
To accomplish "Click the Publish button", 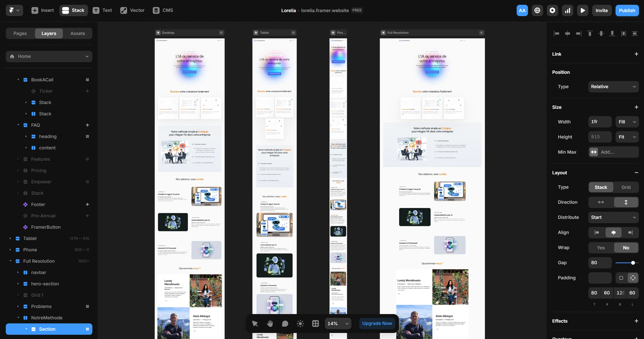I will 627,10.
